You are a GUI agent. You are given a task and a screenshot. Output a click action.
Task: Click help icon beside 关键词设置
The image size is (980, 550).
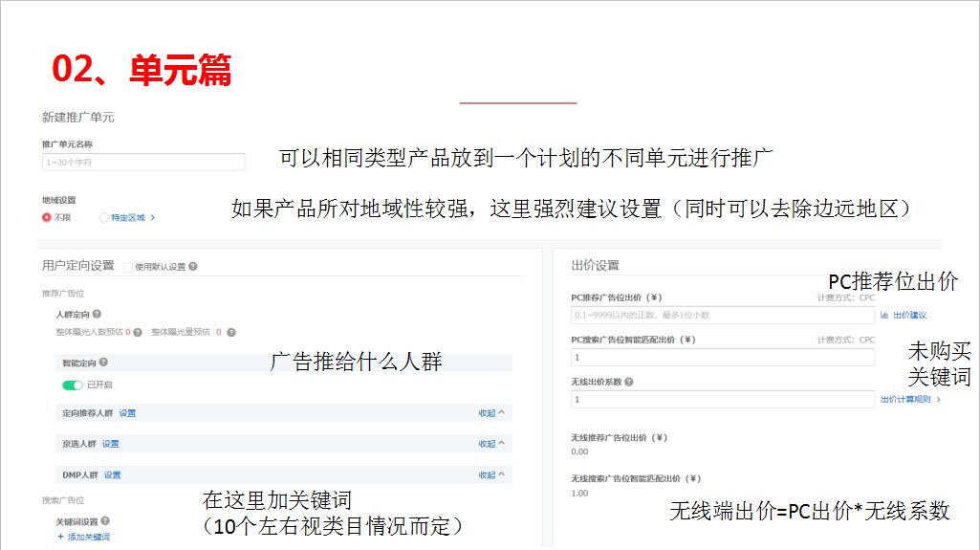click(x=105, y=520)
